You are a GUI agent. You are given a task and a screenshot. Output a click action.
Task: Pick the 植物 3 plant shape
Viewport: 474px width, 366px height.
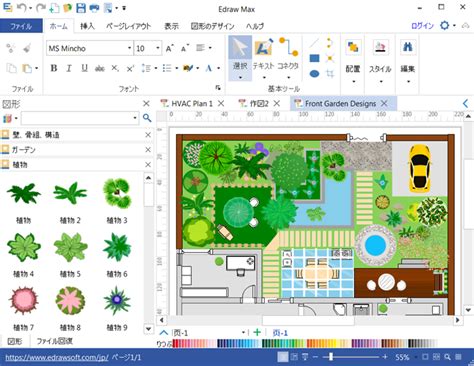(x=117, y=201)
